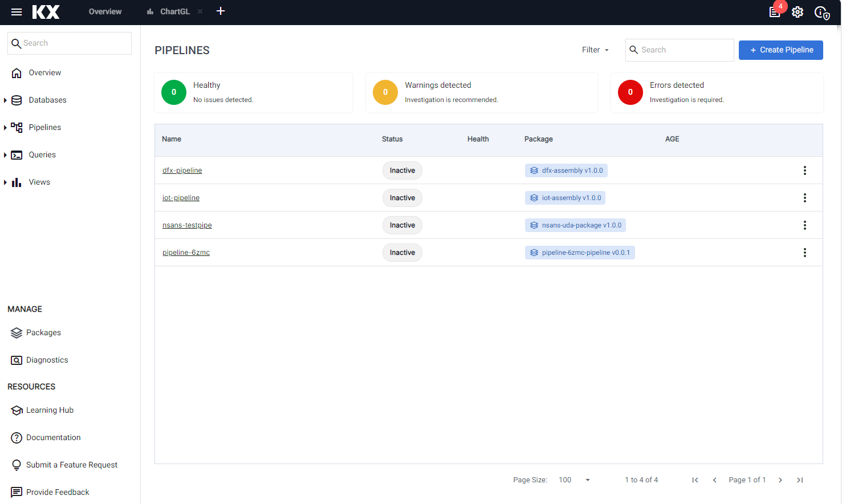Image resolution: width=842 pixels, height=504 pixels.
Task: Click the Overview home icon
Action: pyautogui.click(x=17, y=73)
